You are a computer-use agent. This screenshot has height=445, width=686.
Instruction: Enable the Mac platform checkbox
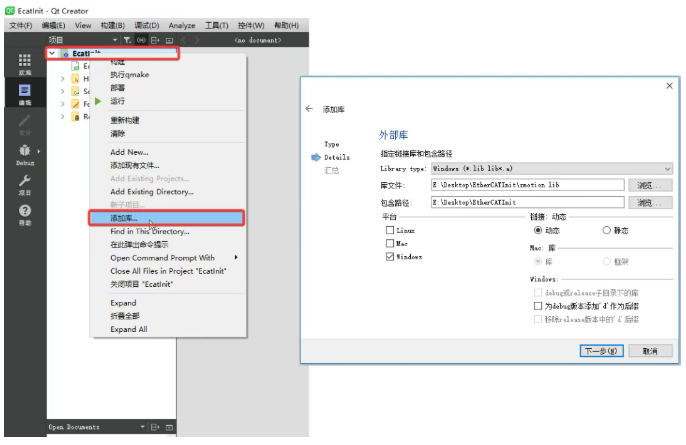tap(390, 243)
